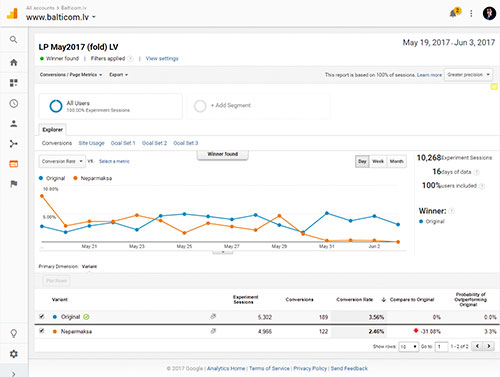Open the View settings link
Image resolution: width=500 pixels, height=377 pixels.
click(x=162, y=59)
